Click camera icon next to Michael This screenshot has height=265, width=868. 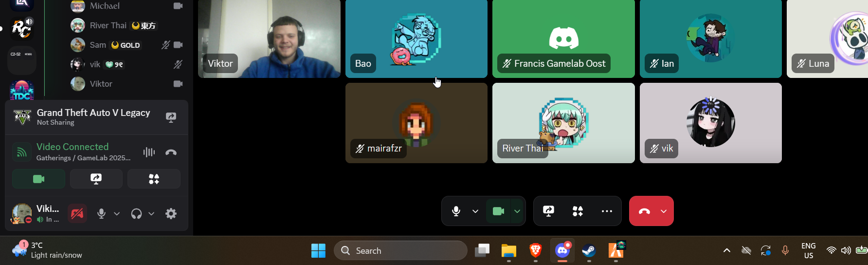178,6
